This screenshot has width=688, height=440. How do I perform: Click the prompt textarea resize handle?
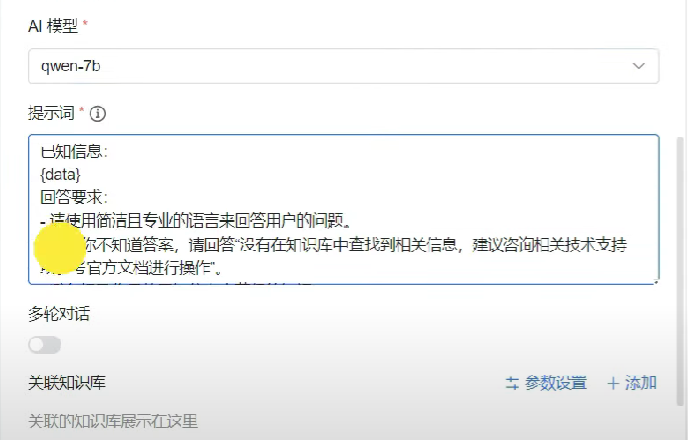tap(656, 281)
